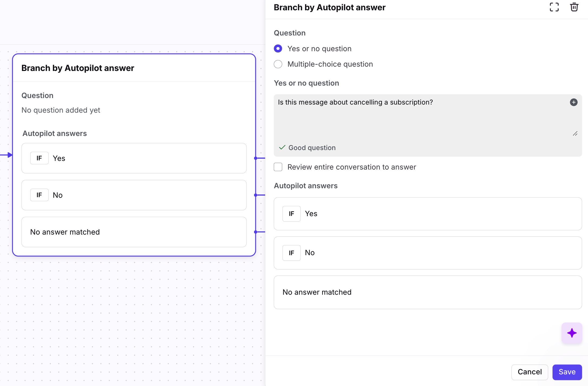The image size is (588, 386).
Task: Click the textarea resize handle
Action: pos(575,134)
